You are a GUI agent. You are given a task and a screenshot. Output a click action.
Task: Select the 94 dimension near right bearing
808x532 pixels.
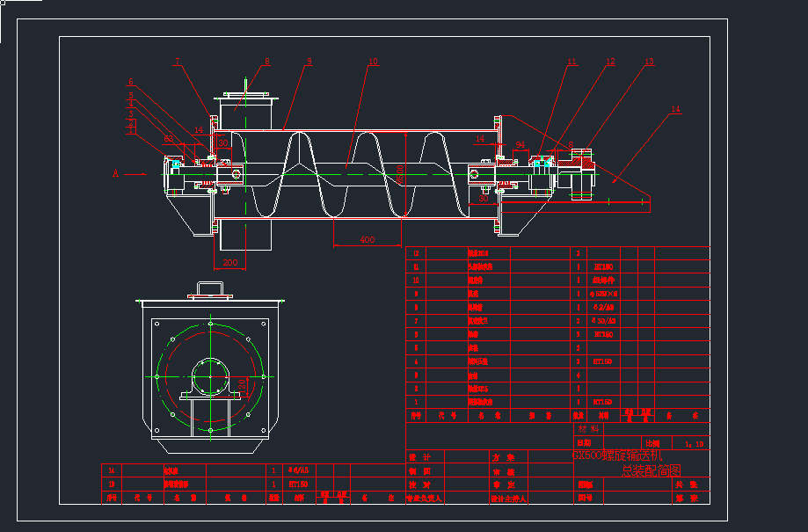[520, 144]
